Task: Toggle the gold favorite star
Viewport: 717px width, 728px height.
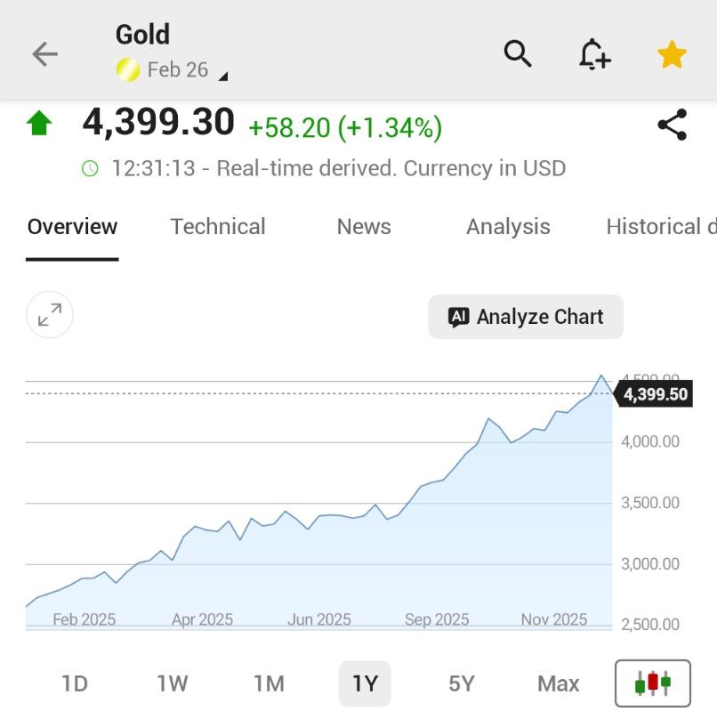Action: click(x=672, y=54)
